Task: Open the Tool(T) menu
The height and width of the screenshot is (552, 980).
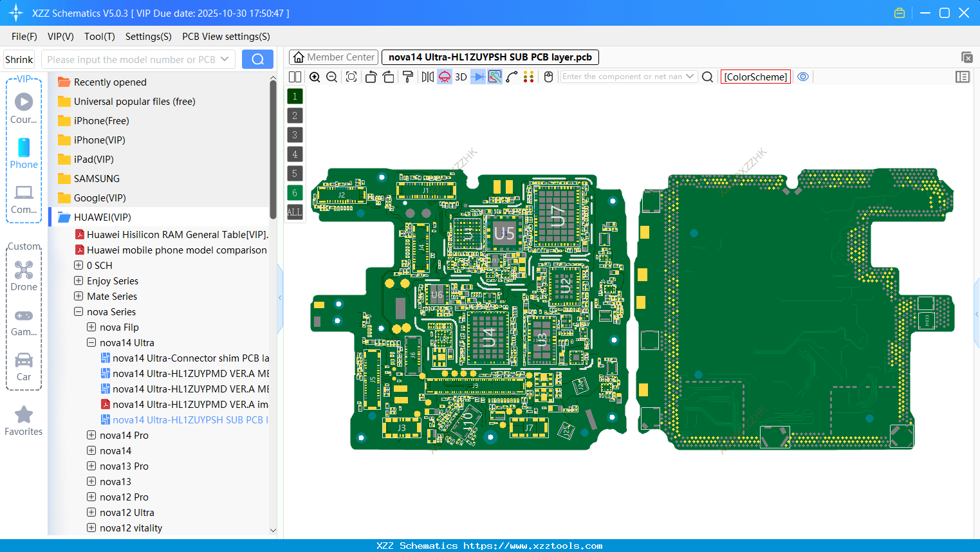Action: click(x=99, y=37)
